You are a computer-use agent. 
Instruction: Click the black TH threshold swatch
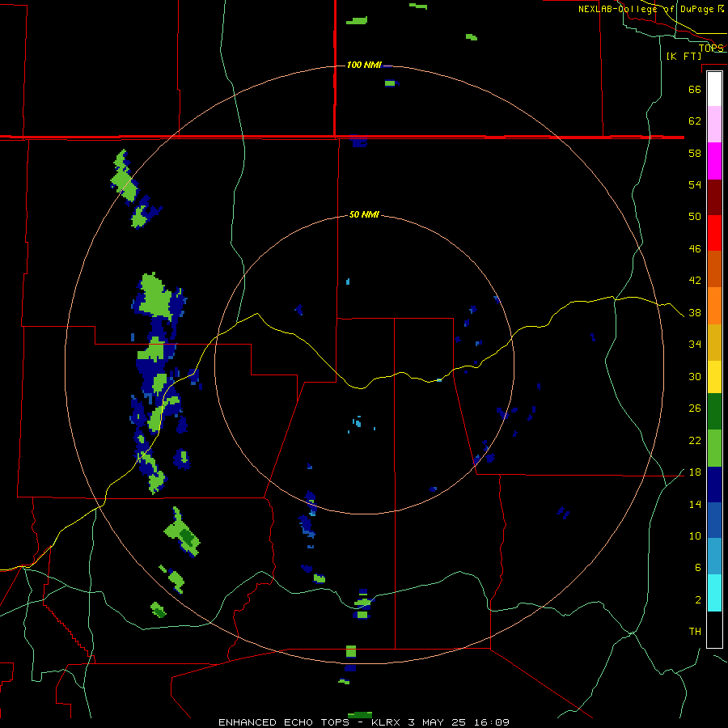[714, 629]
